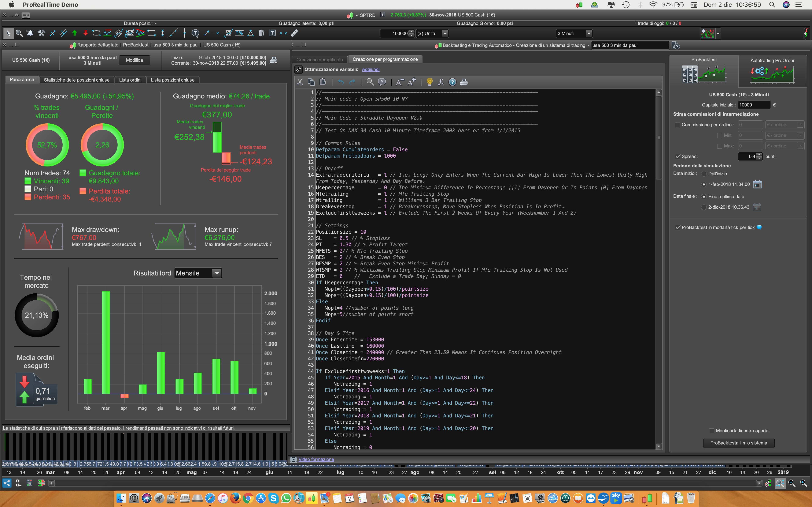
Task: Open the (x) Unità dropdown
Action: 445,34
